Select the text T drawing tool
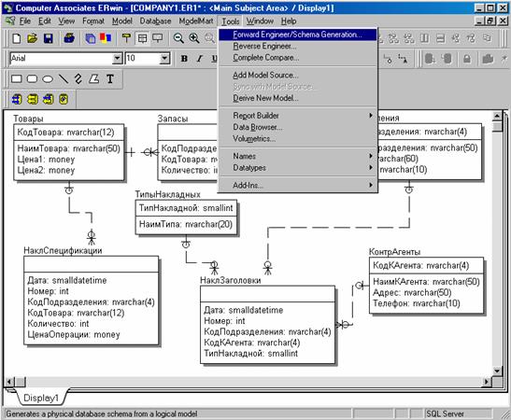The image size is (511, 420). click(110, 78)
